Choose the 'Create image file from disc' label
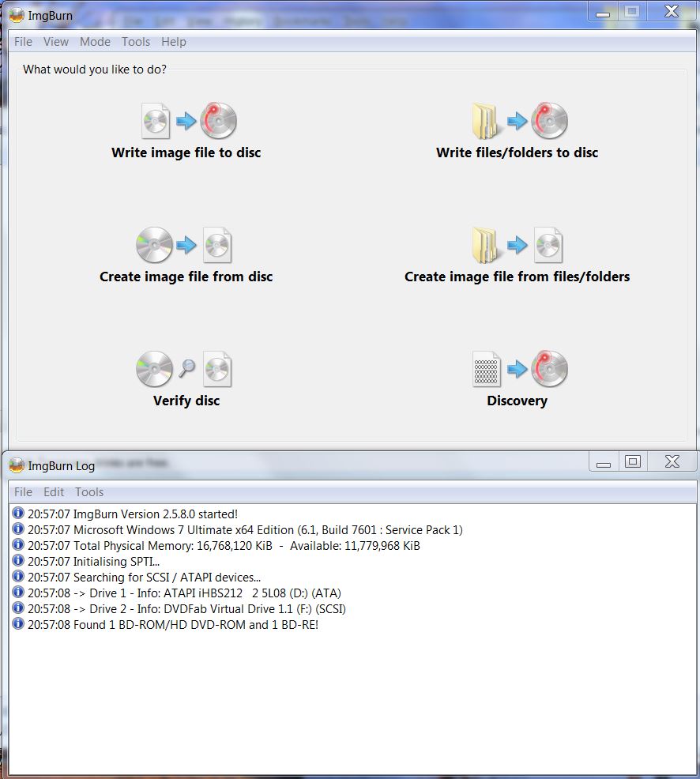 point(186,277)
